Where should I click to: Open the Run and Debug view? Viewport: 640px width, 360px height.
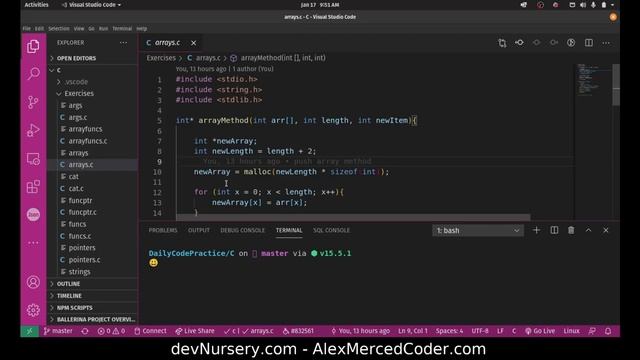33,131
